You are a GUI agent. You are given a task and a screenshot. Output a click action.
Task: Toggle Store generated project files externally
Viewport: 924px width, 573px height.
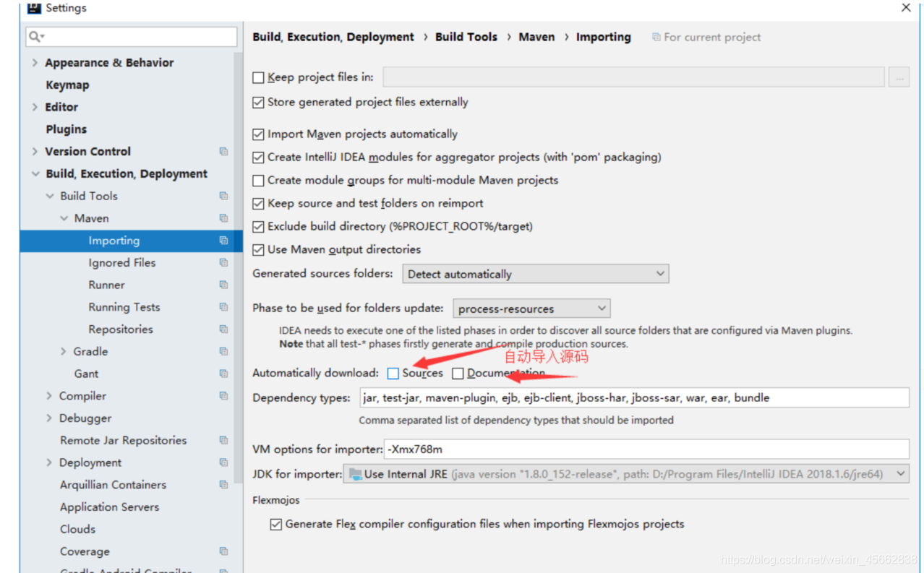click(258, 103)
